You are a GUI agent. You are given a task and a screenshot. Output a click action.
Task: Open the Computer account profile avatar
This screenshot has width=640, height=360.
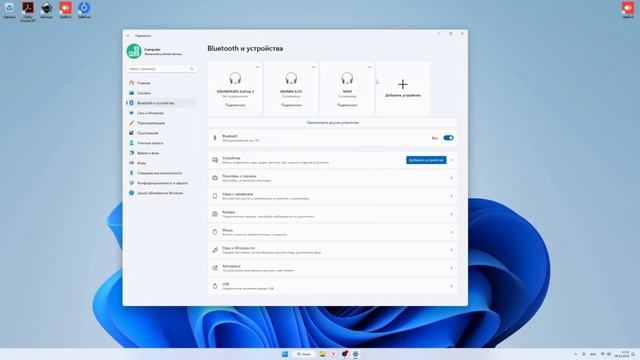[134, 51]
